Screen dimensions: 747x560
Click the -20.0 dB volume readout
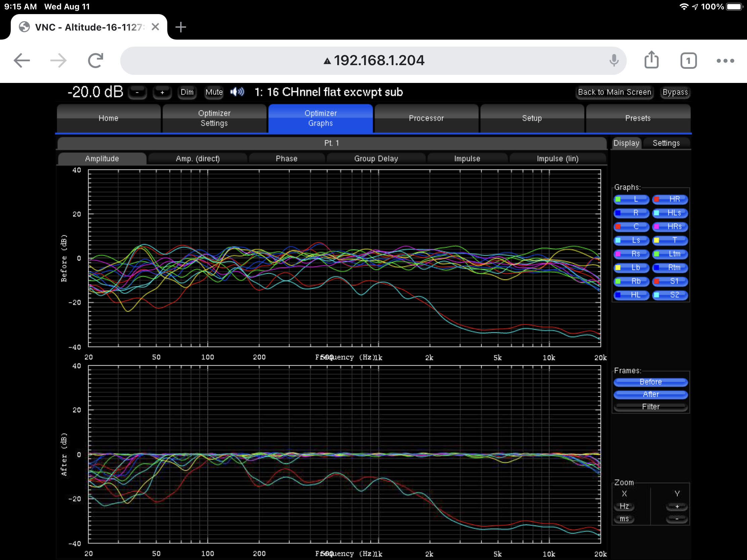(96, 92)
